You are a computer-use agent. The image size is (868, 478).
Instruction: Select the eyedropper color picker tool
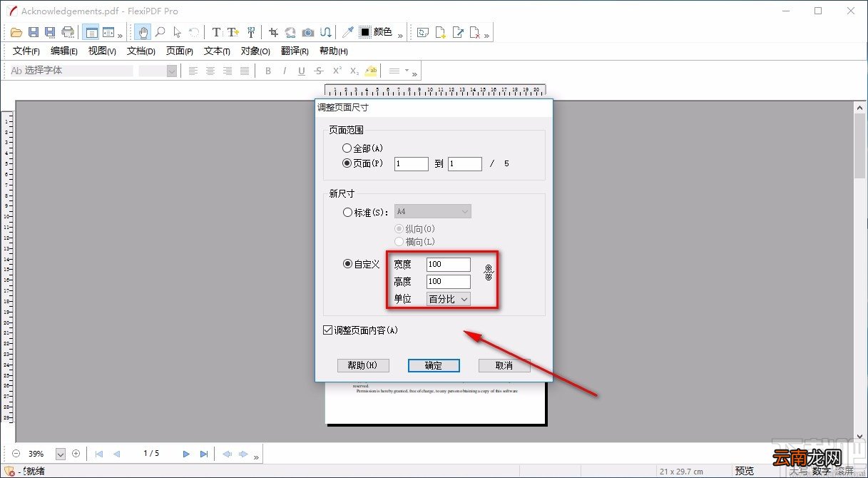pos(348,32)
